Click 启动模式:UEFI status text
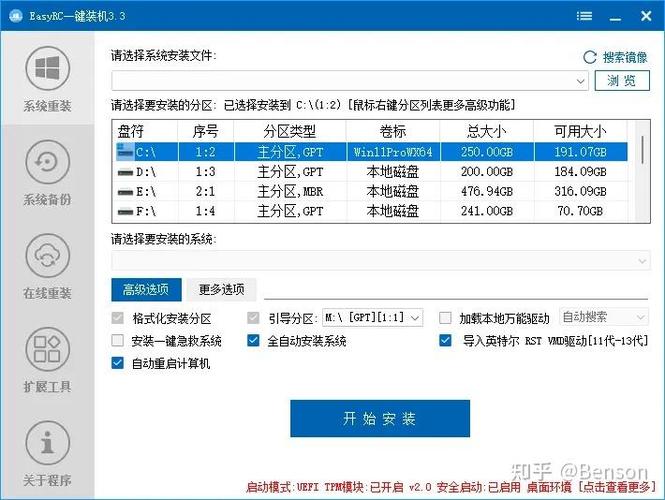Image resolution: width=665 pixels, height=500 pixels. 282,487
